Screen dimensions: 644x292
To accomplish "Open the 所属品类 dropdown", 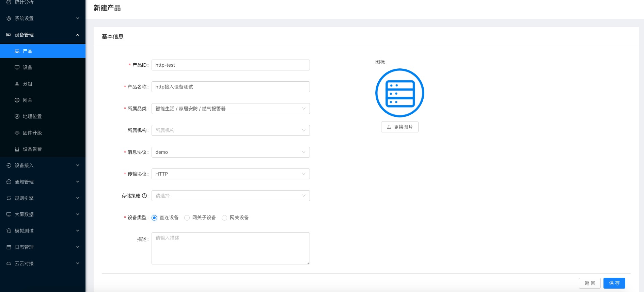I will tap(231, 109).
